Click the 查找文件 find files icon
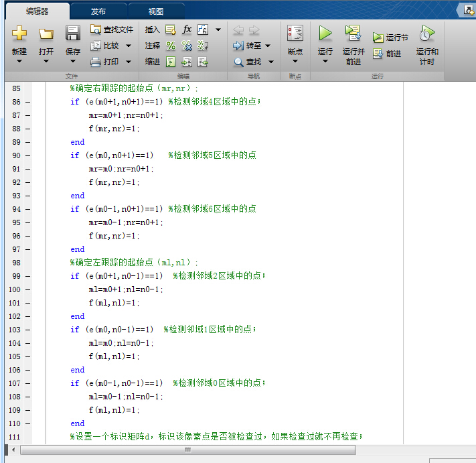Viewport: 476px width, 463px height. 96,29
